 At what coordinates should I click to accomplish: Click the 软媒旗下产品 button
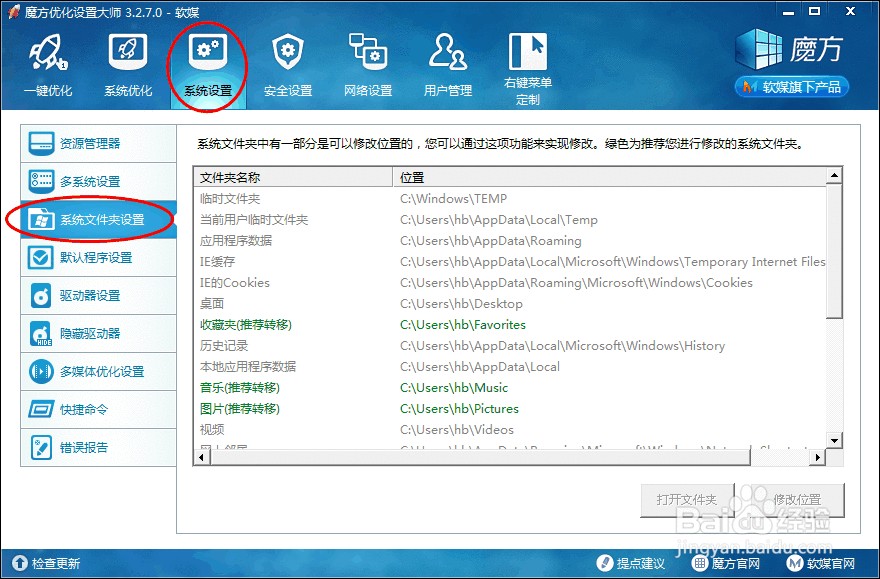coord(792,87)
